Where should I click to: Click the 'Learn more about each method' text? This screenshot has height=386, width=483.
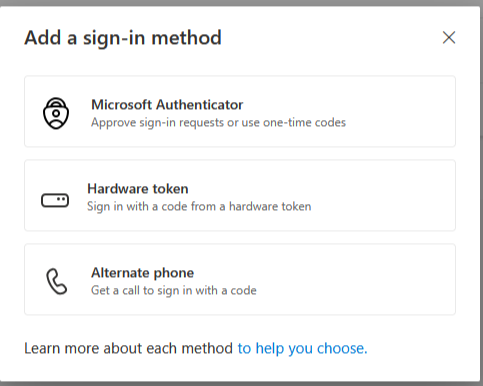pyautogui.click(x=128, y=348)
